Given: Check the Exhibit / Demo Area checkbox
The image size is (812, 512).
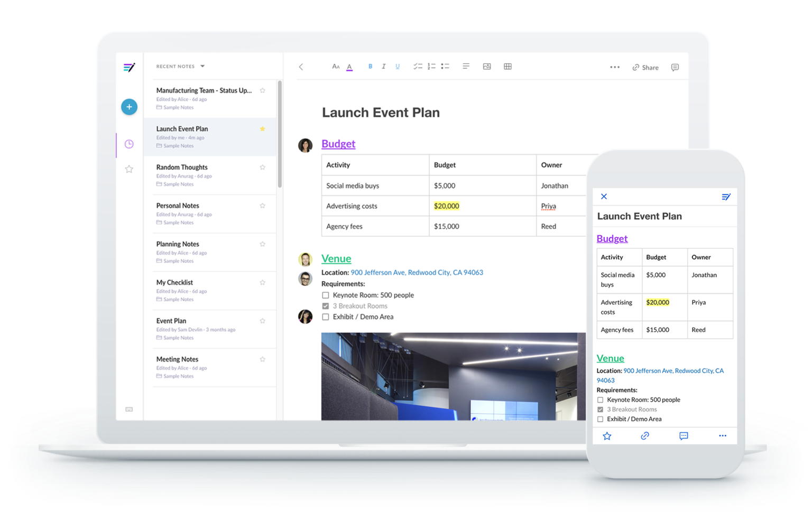Looking at the screenshot, I should point(326,317).
